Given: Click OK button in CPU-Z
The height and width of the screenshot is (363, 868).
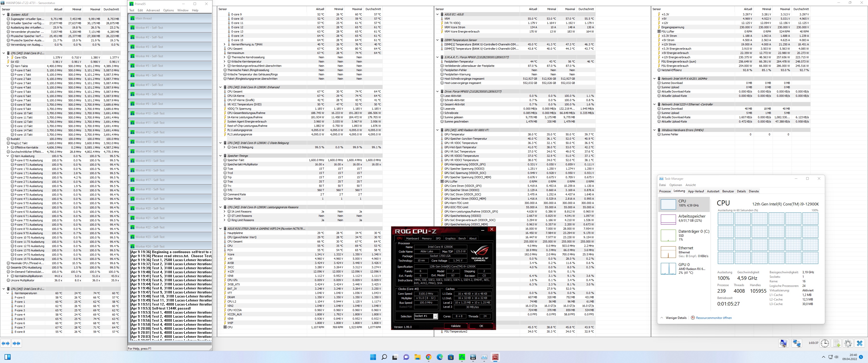Looking at the screenshot, I should (481, 326).
